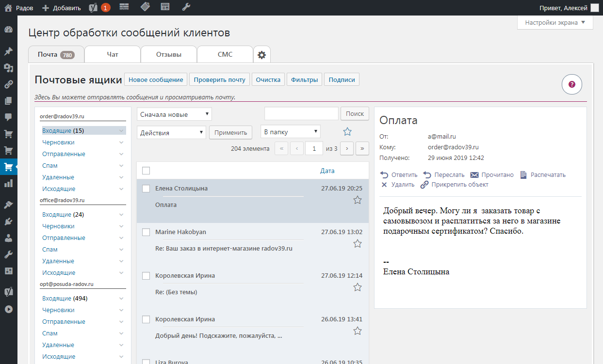Tick the checkbox for Marine Hakobyan message

coord(146,232)
